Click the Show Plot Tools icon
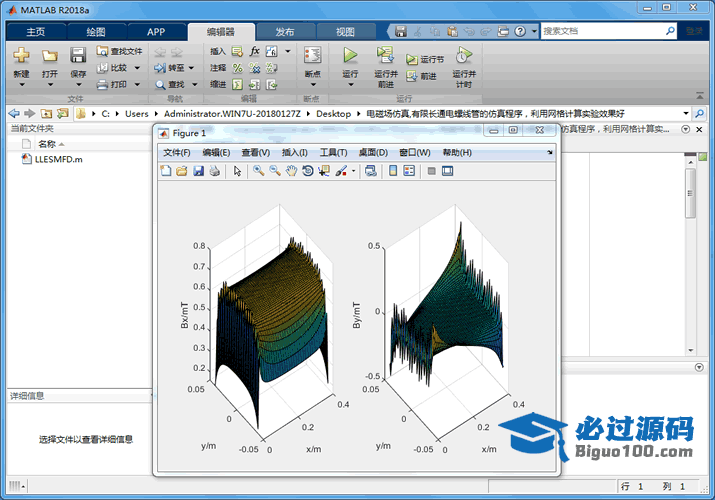Screen dimensions: 715x500 pos(447,171)
